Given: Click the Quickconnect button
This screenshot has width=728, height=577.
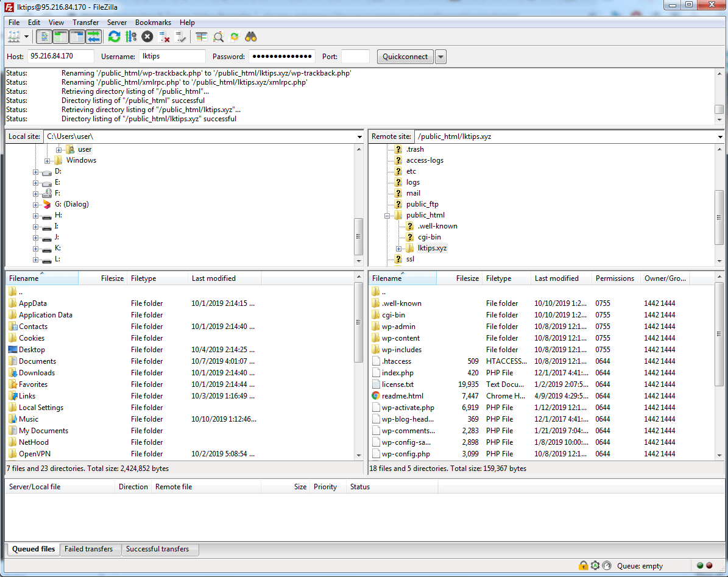Looking at the screenshot, I should point(405,57).
